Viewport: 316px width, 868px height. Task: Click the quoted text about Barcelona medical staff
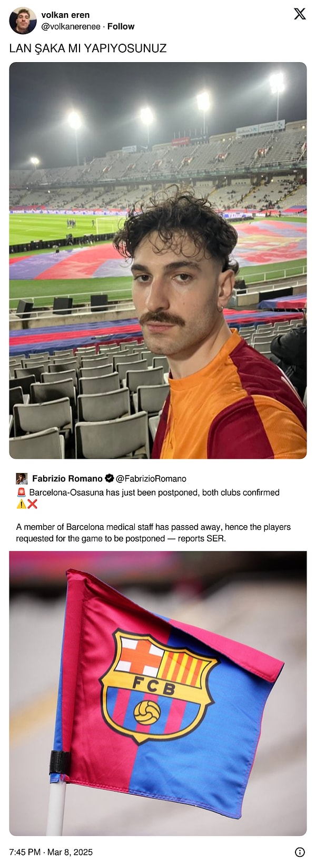[153, 532]
